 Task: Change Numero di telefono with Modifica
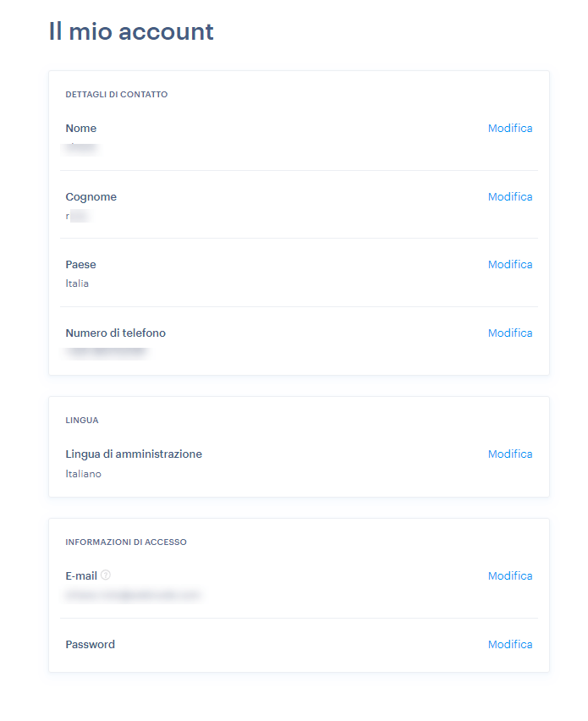point(510,333)
